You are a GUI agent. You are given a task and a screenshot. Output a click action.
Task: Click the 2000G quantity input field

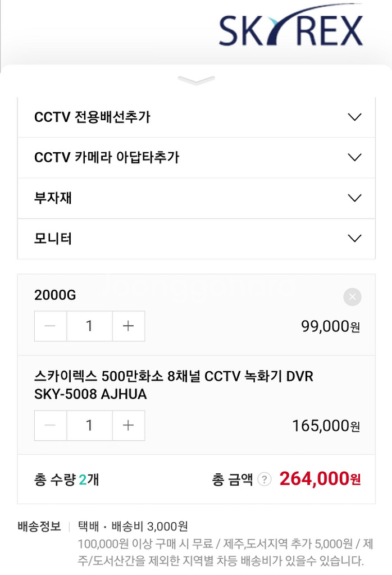click(x=89, y=326)
